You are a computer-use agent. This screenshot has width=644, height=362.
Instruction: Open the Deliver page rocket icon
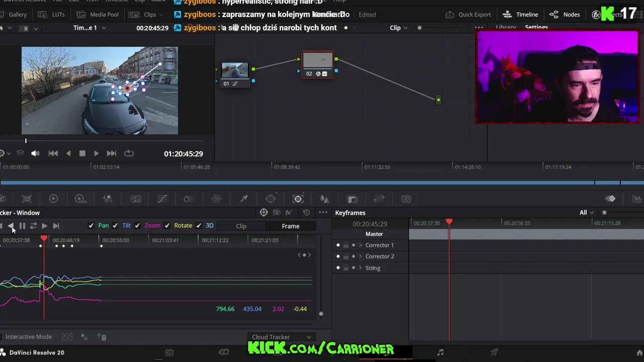495,352
